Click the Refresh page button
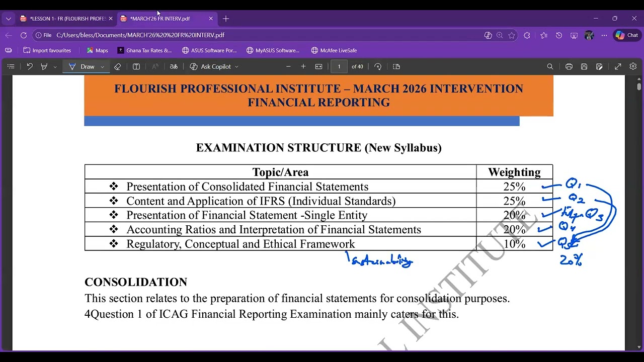644x362 pixels. coord(24,35)
